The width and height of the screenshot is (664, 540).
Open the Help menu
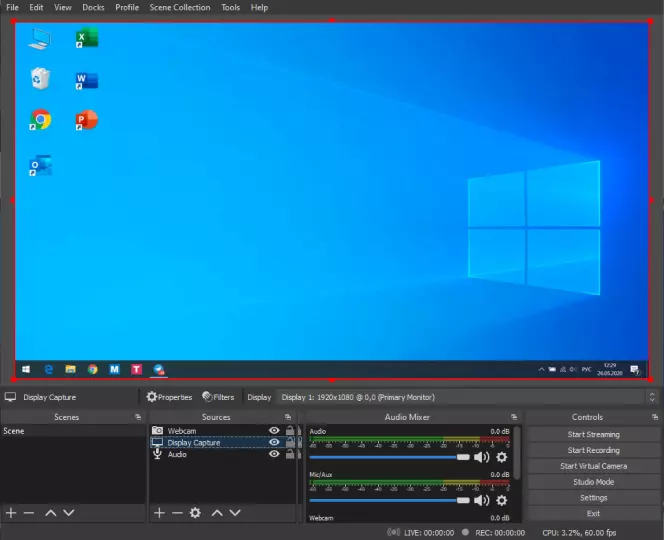pos(259,7)
